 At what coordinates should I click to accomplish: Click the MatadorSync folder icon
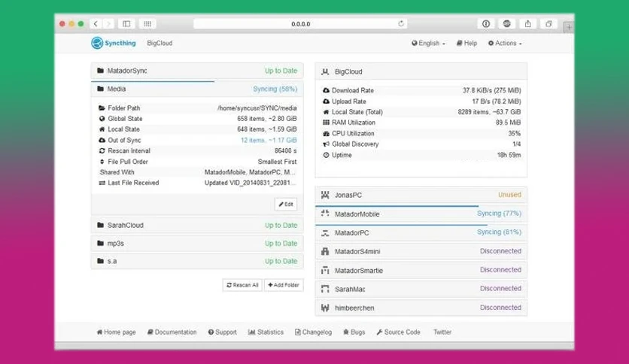tap(100, 71)
